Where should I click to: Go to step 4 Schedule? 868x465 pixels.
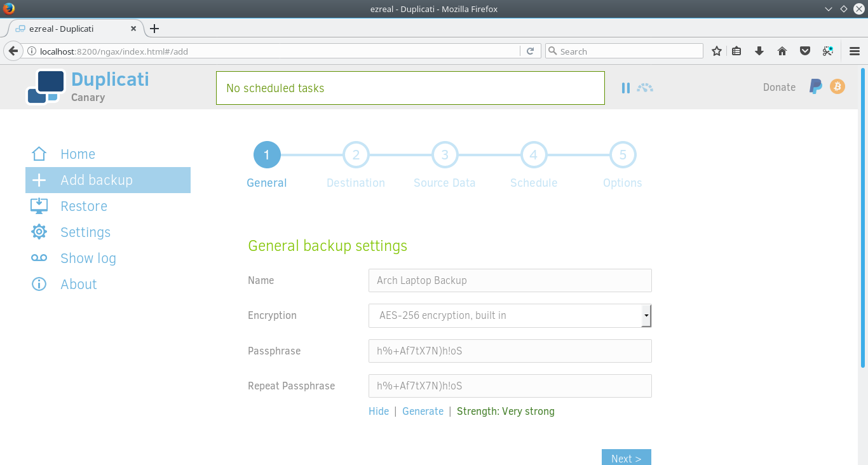pyautogui.click(x=534, y=166)
